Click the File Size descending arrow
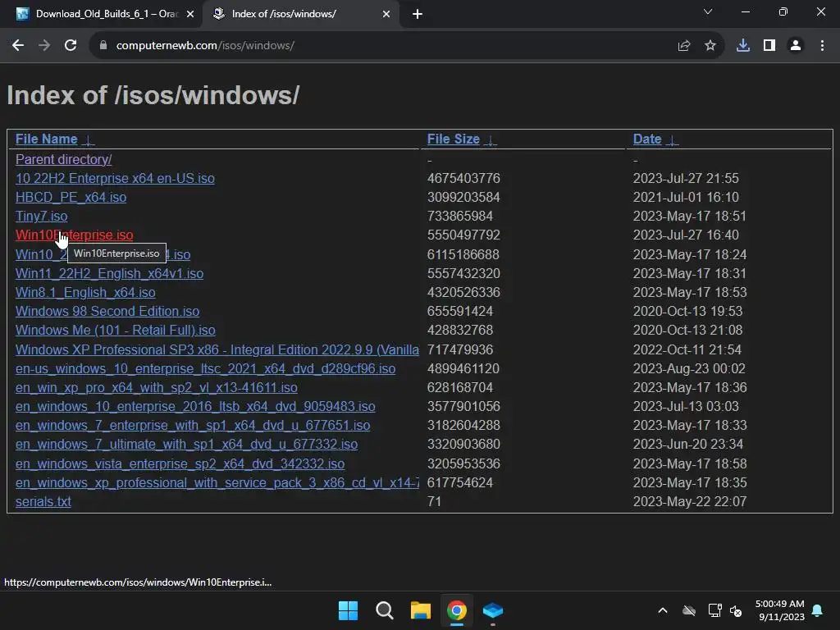This screenshot has height=630, width=840. (x=491, y=140)
